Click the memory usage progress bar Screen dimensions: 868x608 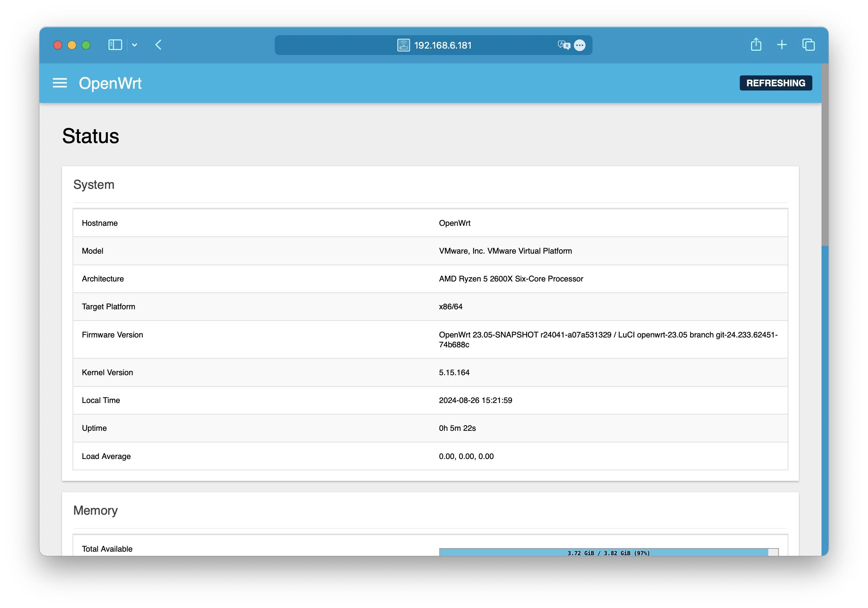click(608, 552)
